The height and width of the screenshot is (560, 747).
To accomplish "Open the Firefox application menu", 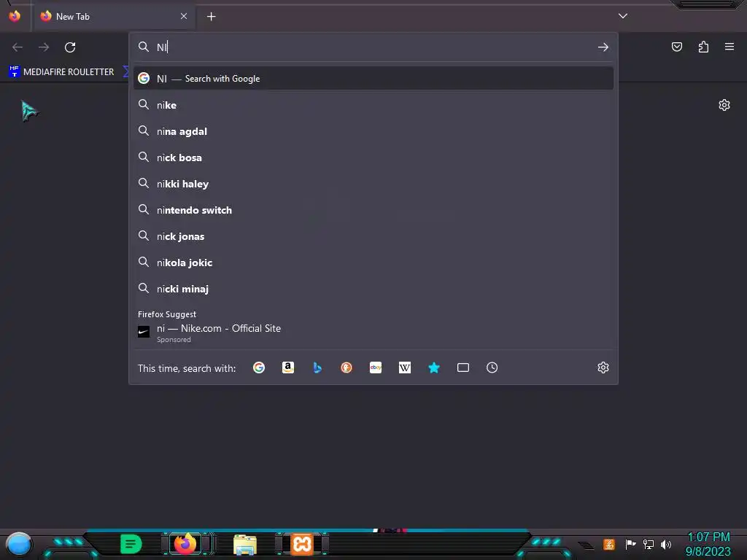I will click(x=729, y=47).
